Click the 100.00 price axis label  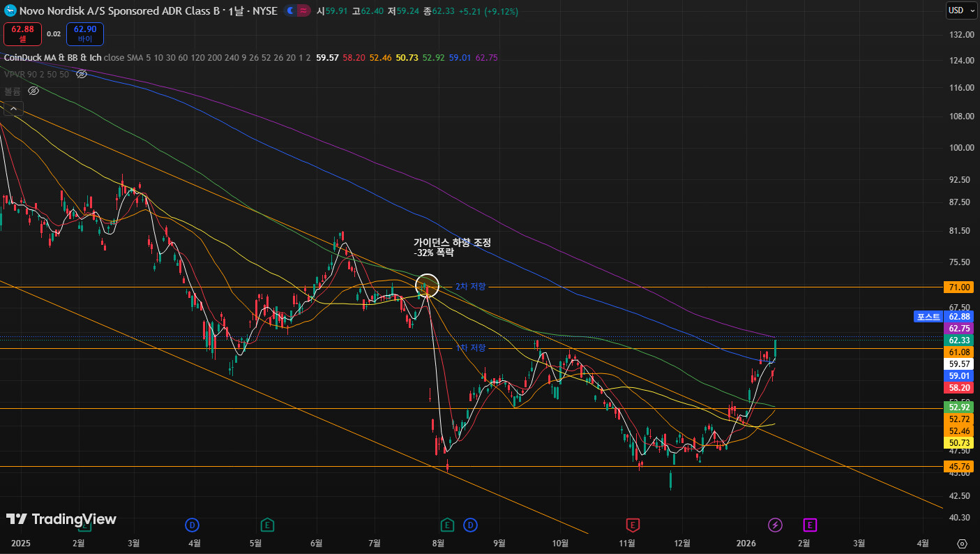point(962,147)
